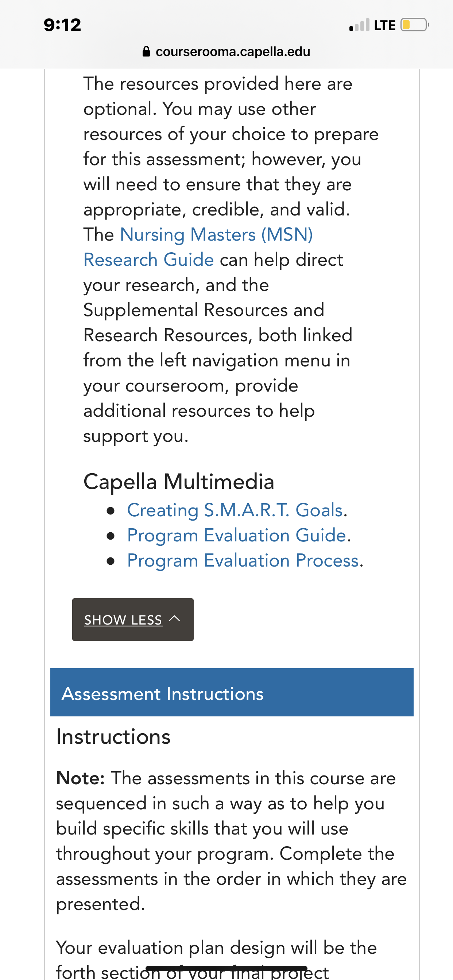Collapse resources with SHOW LESS button

[x=133, y=619]
